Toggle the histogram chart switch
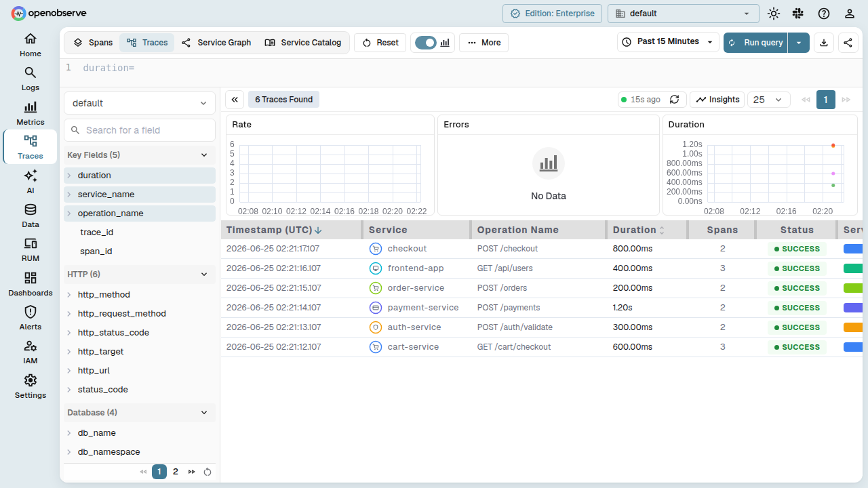This screenshot has height=488, width=868. click(x=426, y=43)
